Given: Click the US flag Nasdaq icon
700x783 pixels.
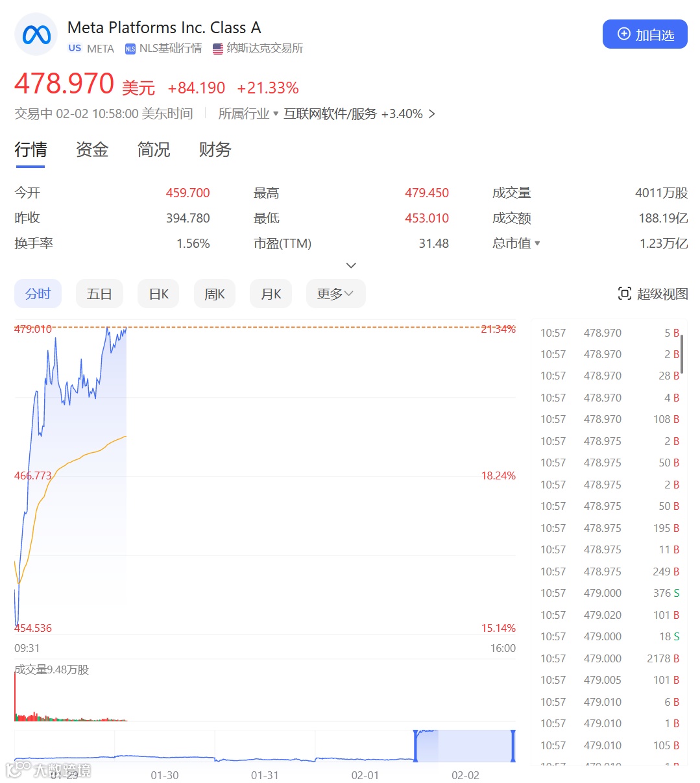Looking at the screenshot, I should (218, 49).
